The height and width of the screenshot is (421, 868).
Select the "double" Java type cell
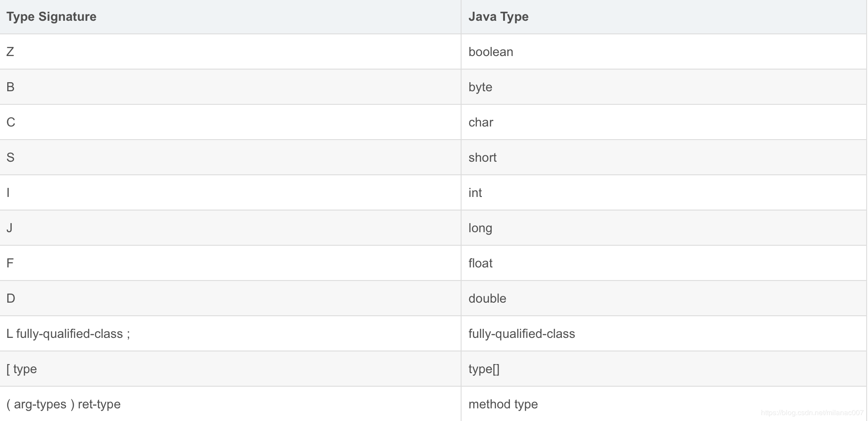[x=487, y=299]
